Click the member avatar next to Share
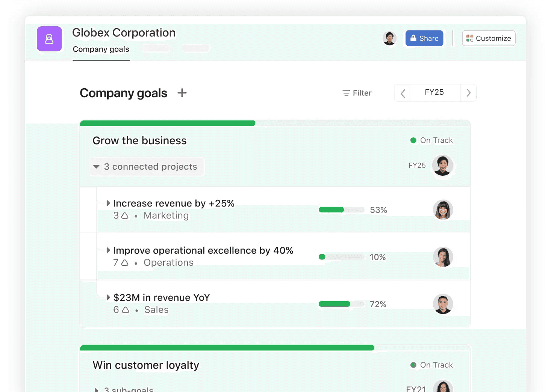The height and width of the screenshot is (392, 551). pos(390,38)
